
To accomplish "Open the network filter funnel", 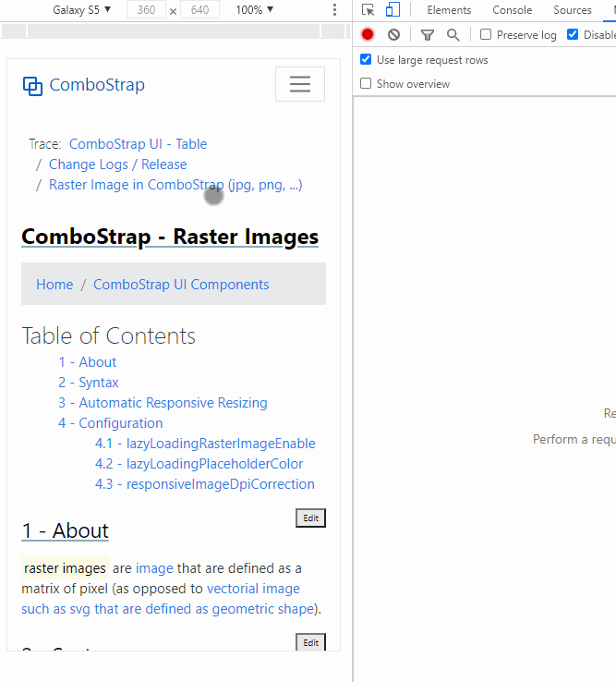I will tap(428, 35).
